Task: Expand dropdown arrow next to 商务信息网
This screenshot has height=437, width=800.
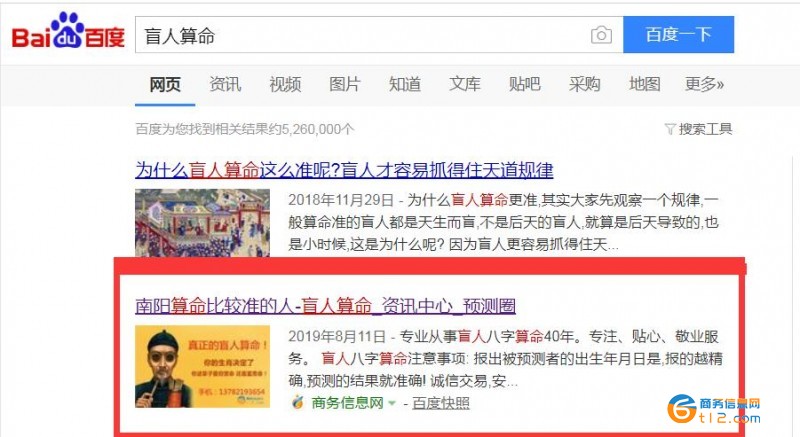Action: click(392, 403)
